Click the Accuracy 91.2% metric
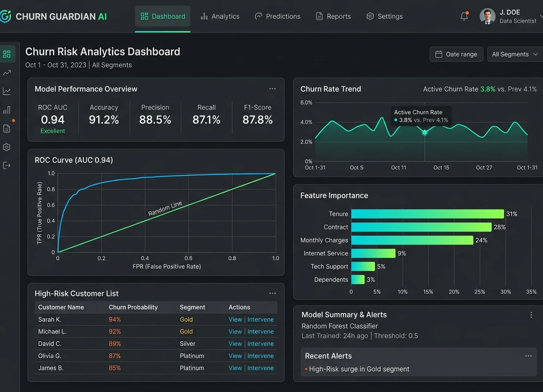Screen dimensions: 543x392 (104, 115)
